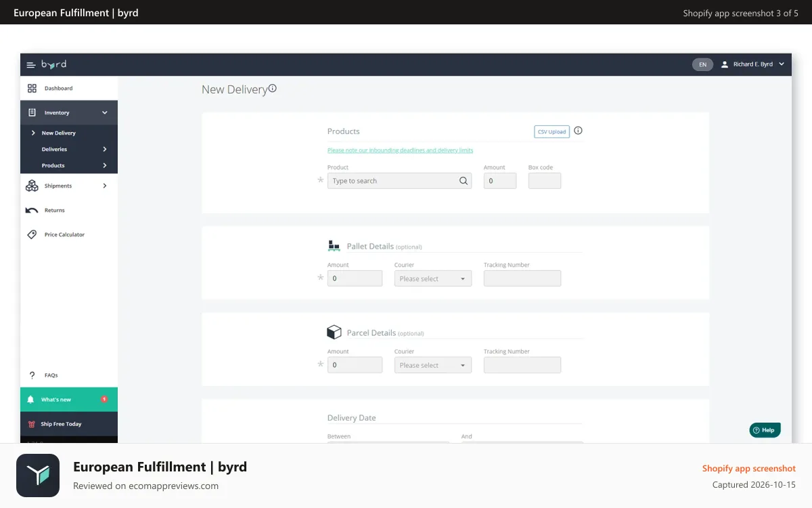812x508 pixels.
Task: Click the Products section heading
Action: click(x=344, y=131)
